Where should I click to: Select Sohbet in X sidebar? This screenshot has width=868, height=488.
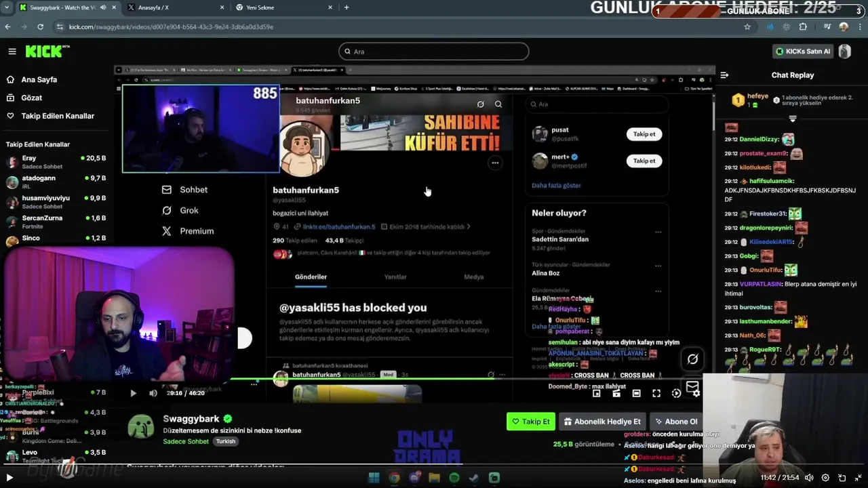pos(185,190)
